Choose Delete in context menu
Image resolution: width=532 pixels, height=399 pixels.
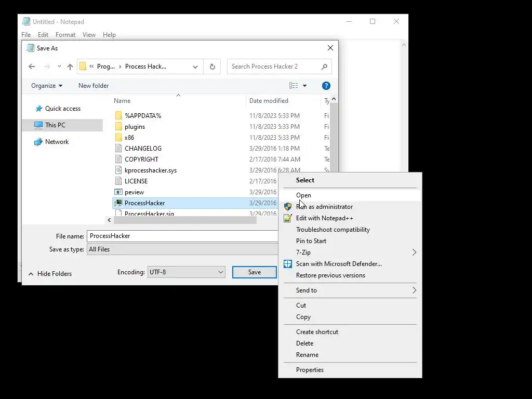pos(350,343)
